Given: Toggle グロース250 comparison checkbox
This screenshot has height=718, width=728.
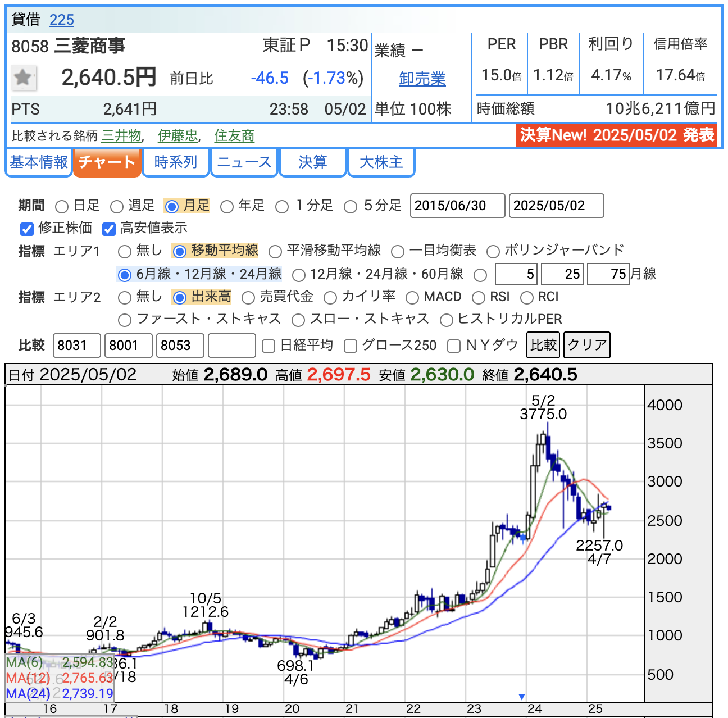Looking at the screenshot, I should (351, 346).
